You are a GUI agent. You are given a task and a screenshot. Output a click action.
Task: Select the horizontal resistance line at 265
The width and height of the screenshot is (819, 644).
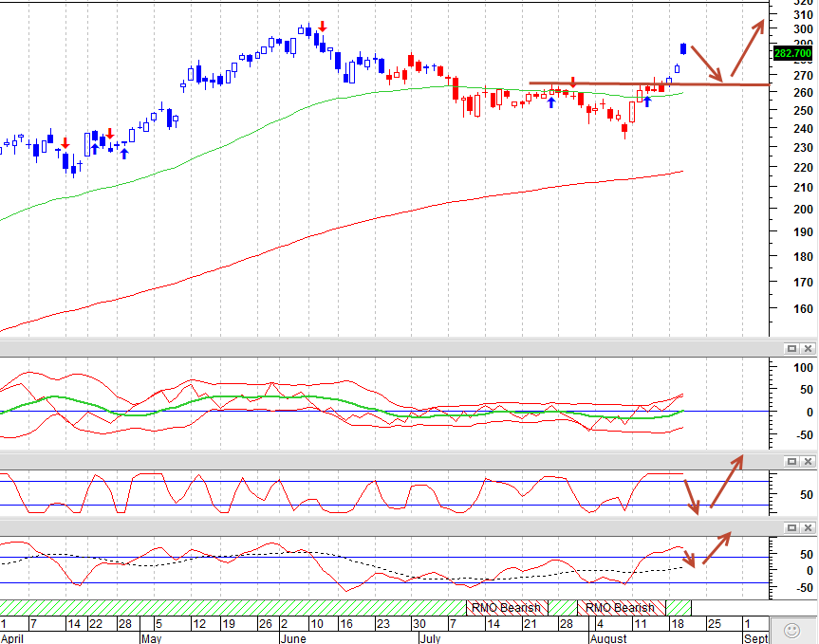pyautogui.click(x=649, y=83)
